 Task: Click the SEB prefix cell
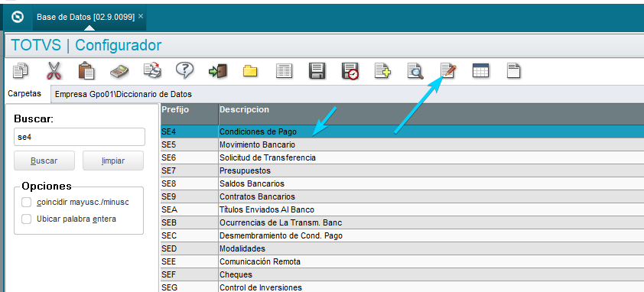pyautogui.click(x=190, y=222)
